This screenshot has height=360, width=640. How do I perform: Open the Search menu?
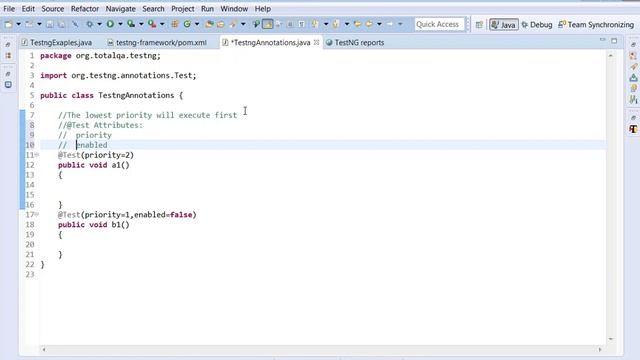[x=153, y=9]
